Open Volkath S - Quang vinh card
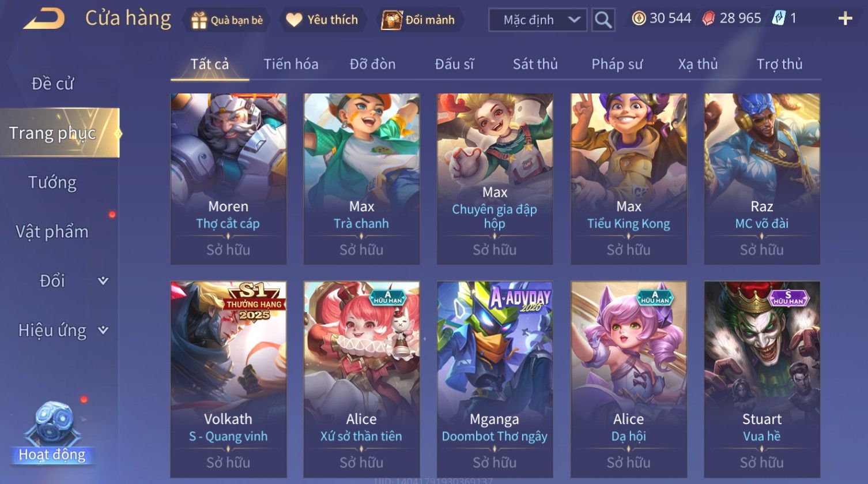 (228, 379)
